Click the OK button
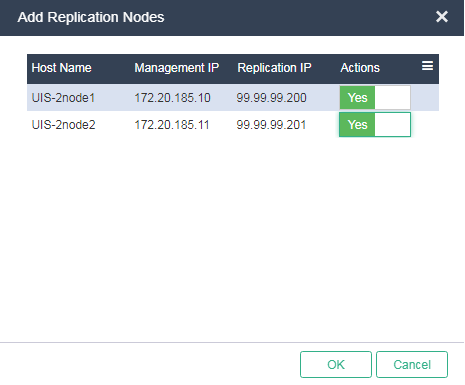 [336, 364]
